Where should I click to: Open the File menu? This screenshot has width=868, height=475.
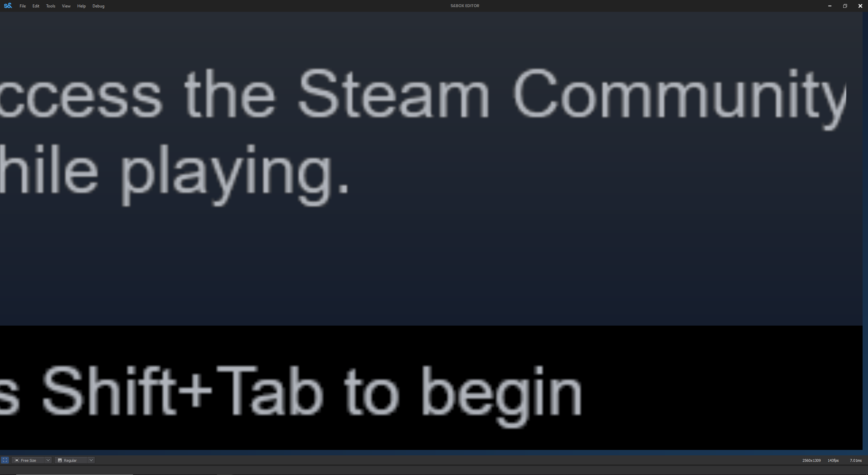[x=23, y=6]
